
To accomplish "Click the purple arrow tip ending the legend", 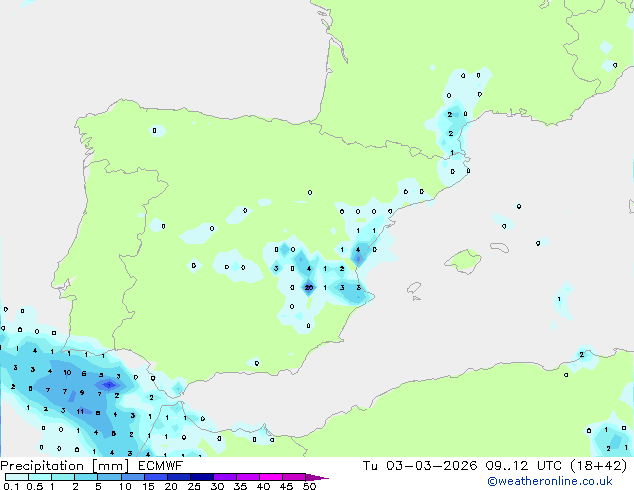I will [317, 478].
